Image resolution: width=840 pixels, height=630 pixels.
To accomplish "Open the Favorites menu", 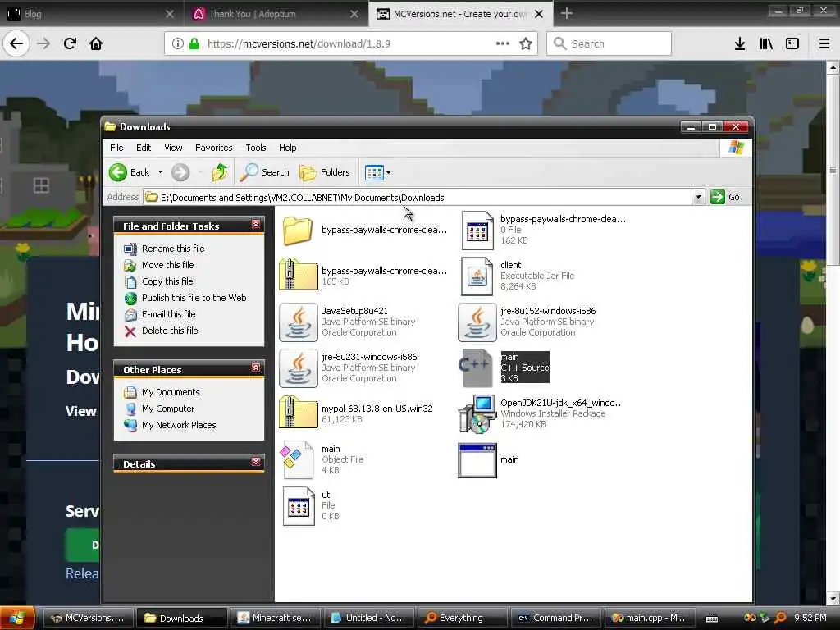I will click(x=214, y=148).
